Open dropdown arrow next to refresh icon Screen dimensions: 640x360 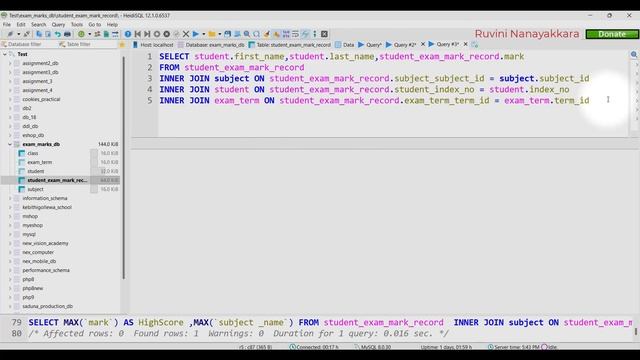[x=89, y=34]
